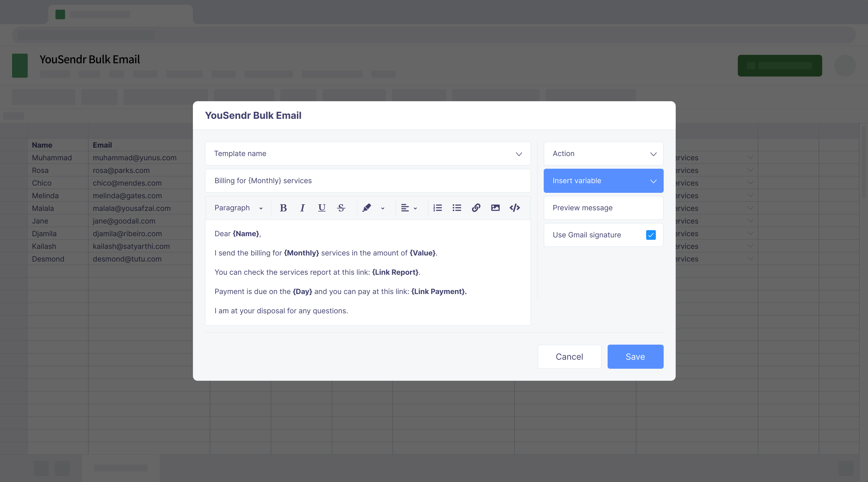Select the Djamila name cell
This screenshot has width=868, height=482.
58,233
